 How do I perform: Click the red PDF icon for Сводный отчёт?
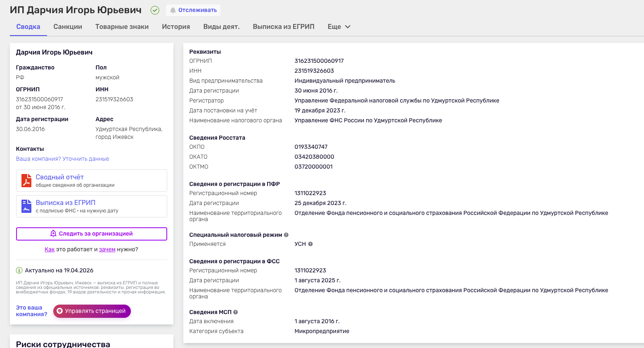(26, 181)
